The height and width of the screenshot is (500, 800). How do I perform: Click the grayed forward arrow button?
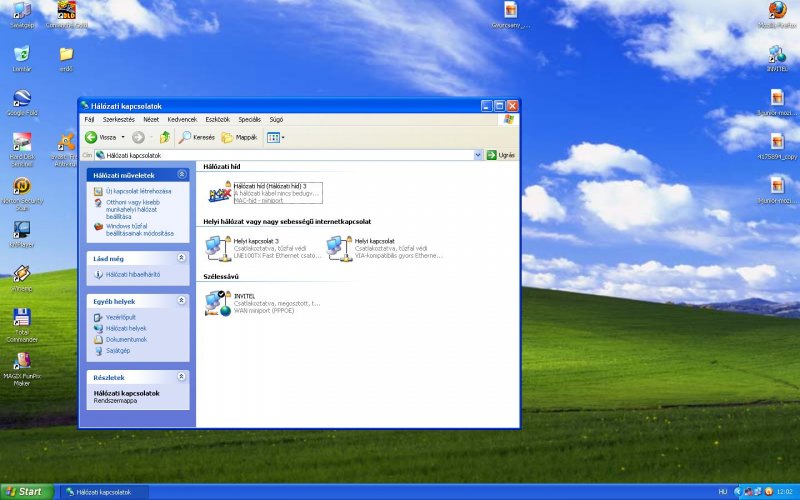coord(138,137)
